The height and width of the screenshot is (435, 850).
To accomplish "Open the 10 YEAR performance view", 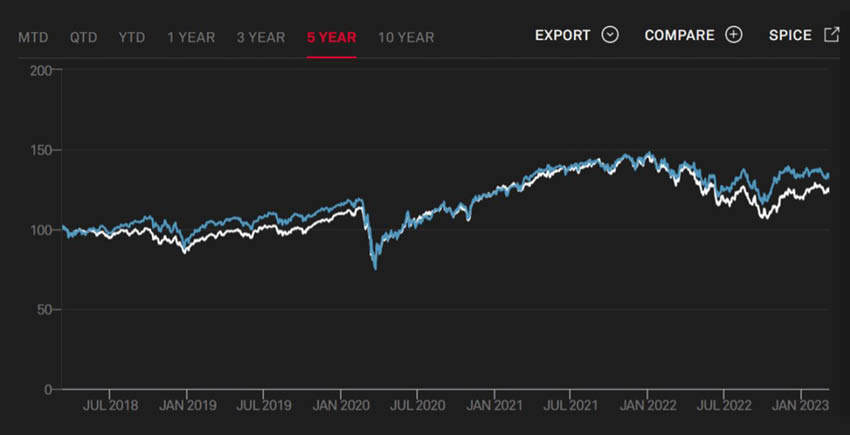I will click(x=406, y=38).
